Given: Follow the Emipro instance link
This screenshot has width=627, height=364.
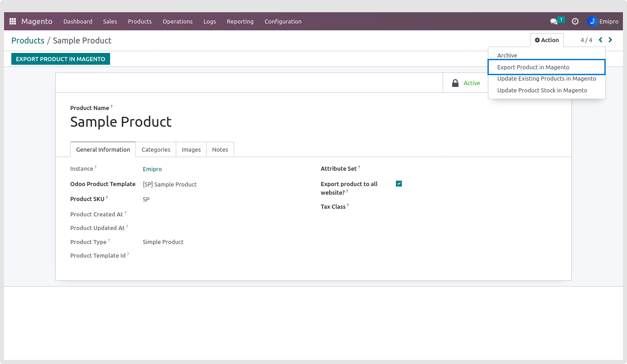Looking at the screenshot, I should click(152, 169).
